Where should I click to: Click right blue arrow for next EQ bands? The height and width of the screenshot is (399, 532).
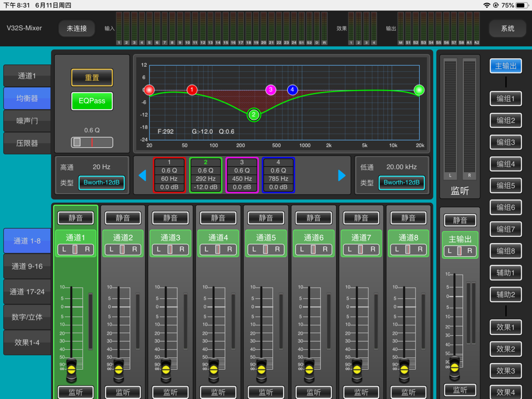(x=342, y=175)
